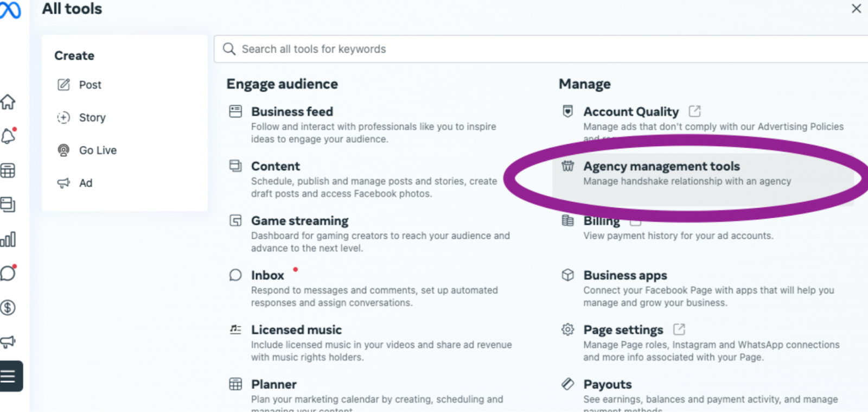Viewport: 868px width, 412px height.
Task: Click the 'Engage audience' section heading
Action: 282,84
